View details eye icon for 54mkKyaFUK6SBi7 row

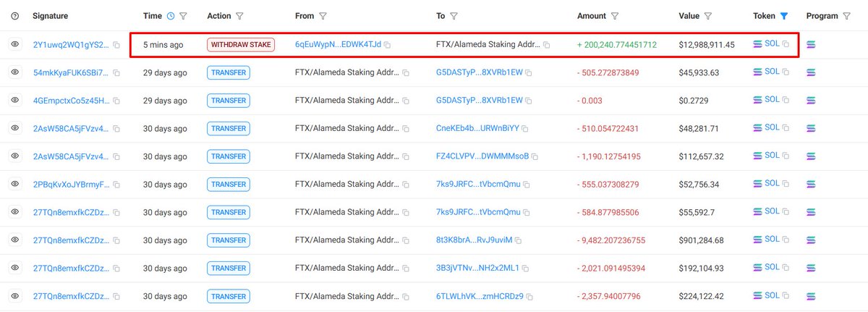pos(15,72)
